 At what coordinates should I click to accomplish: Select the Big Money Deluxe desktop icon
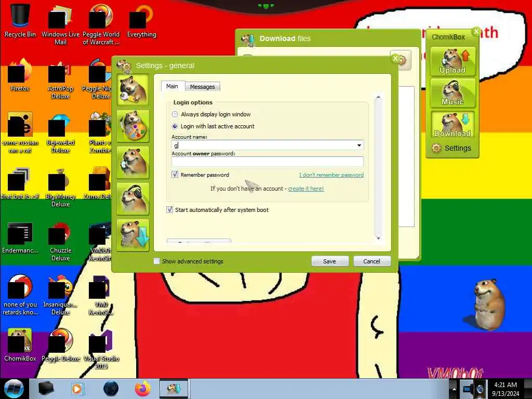(x=60, y=187)
